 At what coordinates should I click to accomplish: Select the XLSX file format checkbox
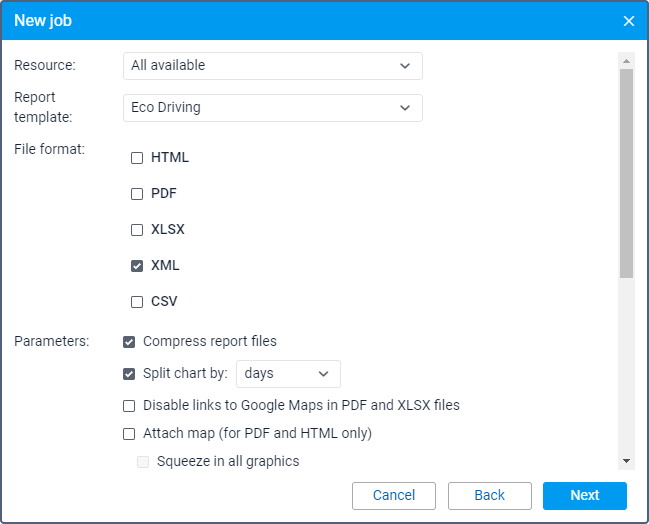pos(137,230)
